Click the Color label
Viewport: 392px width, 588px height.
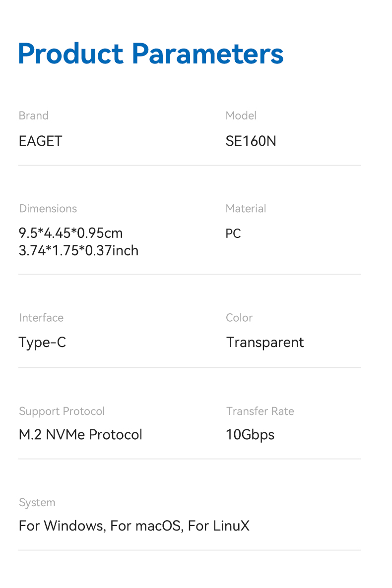click(x=239, y=318)
